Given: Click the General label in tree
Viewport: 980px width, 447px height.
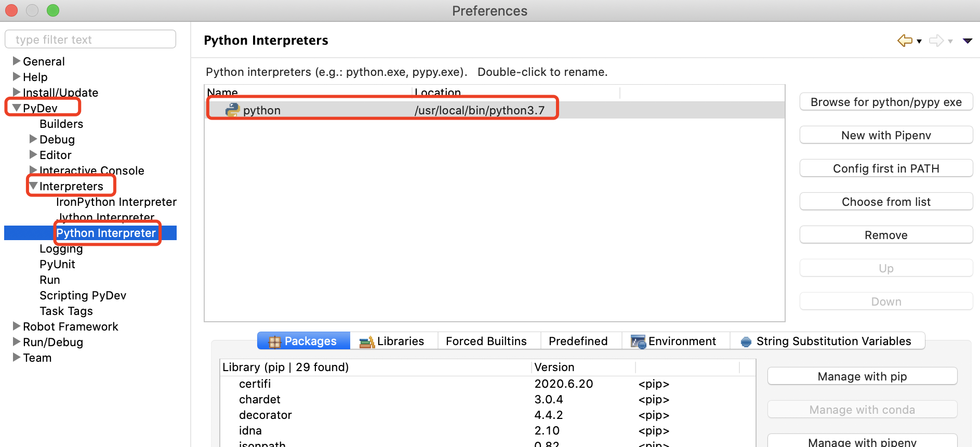Looking at the screenshot, I should pos(44,61).
